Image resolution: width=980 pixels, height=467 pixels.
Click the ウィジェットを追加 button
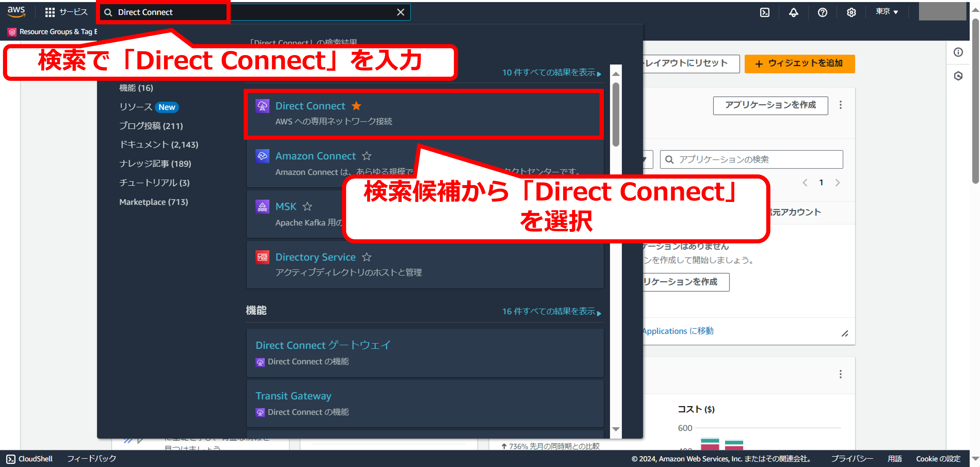pos(799,64)
